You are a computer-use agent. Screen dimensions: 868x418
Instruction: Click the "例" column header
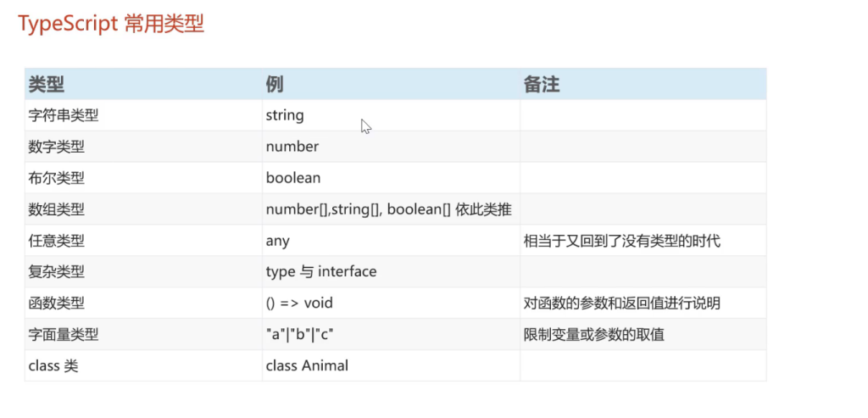[x=274, y=85]
